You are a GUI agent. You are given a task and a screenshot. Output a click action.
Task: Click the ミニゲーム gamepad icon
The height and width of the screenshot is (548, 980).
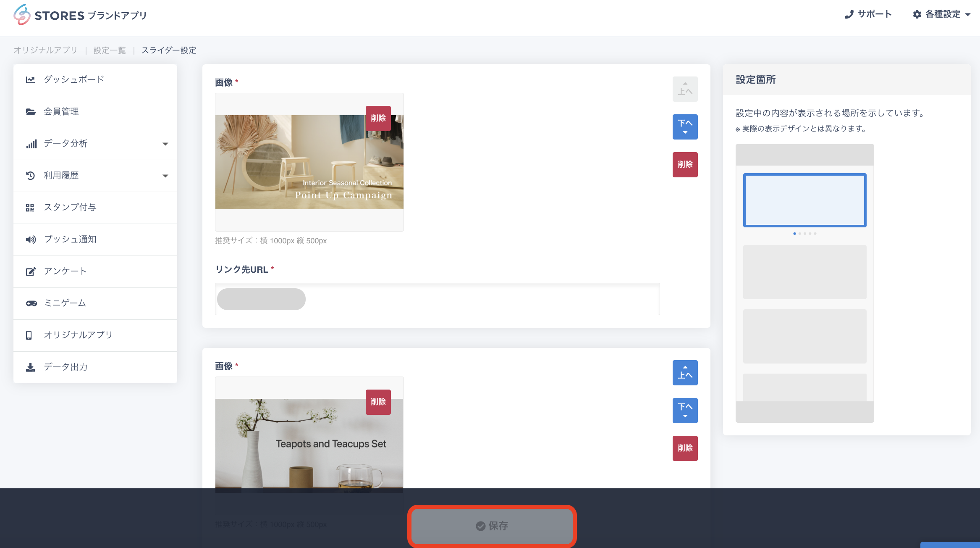click(31, 303)
